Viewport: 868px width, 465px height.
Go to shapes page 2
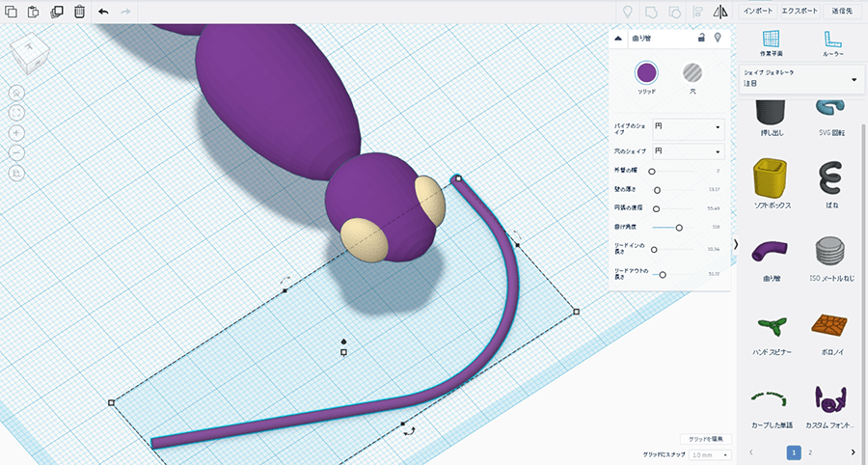click(810, 452)
